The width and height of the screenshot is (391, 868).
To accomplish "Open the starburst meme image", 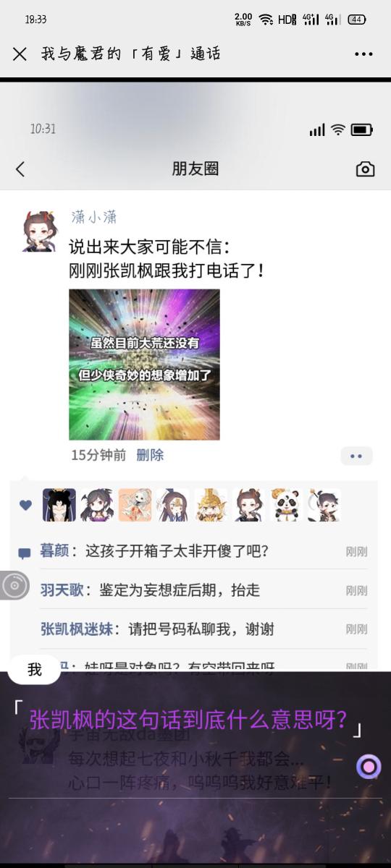I will 144,365.
